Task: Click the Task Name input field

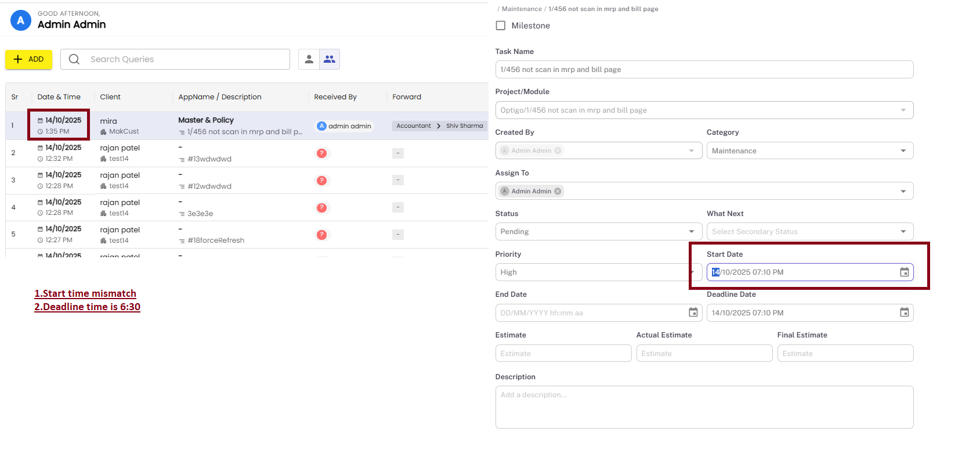Action: [704, 70]
